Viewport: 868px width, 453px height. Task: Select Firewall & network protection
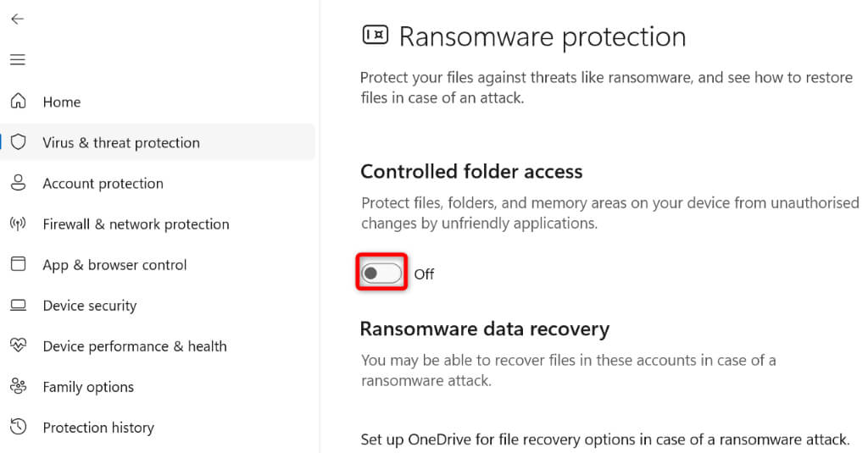tap(136, 224)
